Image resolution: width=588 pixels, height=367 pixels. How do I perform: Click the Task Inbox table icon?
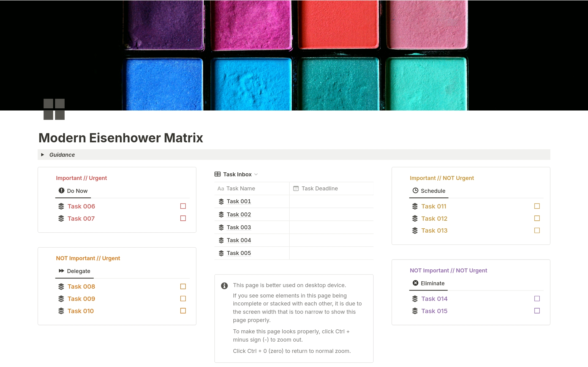[217, 174]
